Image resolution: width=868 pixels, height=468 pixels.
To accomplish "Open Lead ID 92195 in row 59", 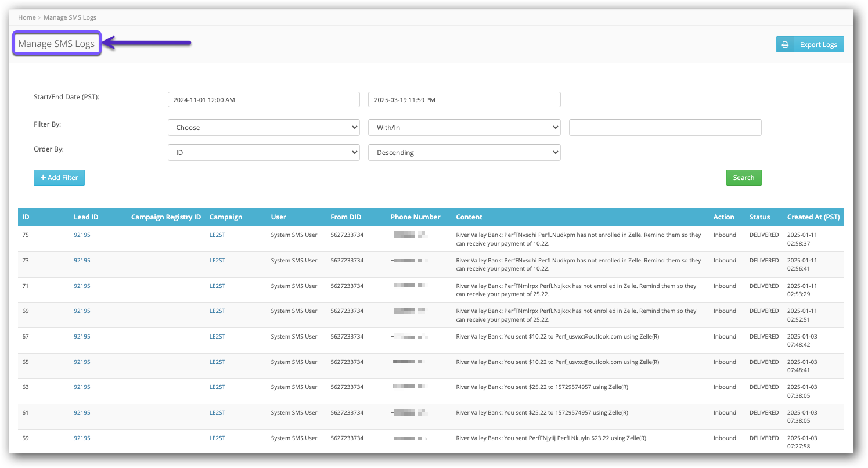I will click(x=82, y=438).
